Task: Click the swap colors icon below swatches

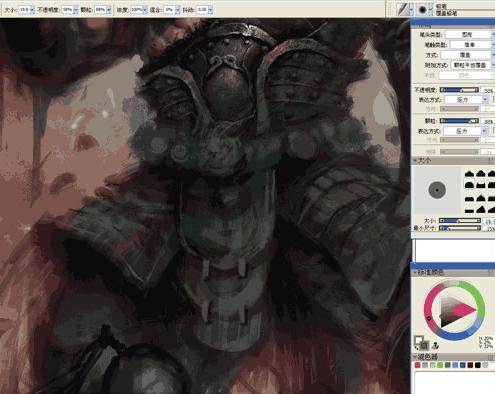Action: (416, 348)
